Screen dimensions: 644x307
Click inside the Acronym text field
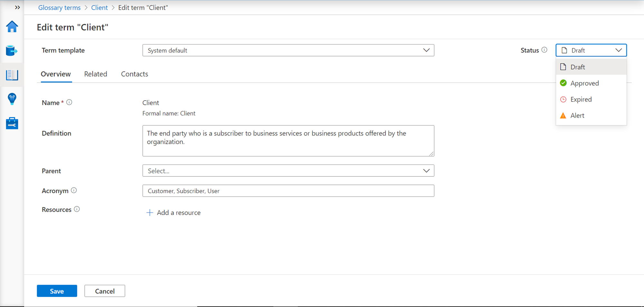coord(288,191)
